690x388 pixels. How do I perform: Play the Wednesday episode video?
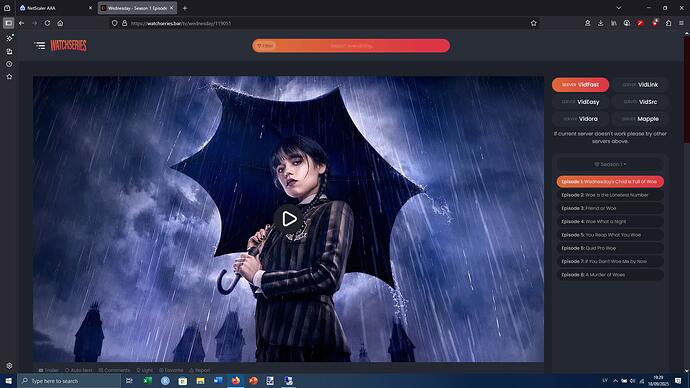click(289, 219)
